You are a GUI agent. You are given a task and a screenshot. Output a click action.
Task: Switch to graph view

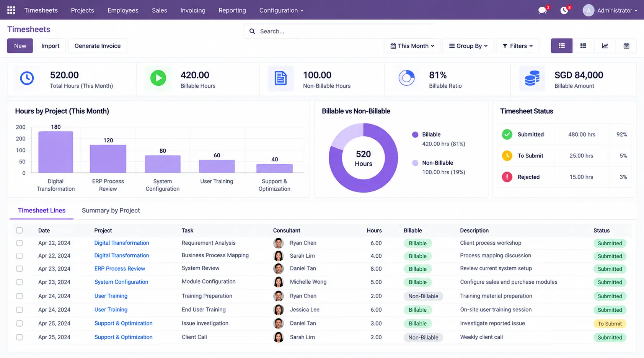[605, 46]
